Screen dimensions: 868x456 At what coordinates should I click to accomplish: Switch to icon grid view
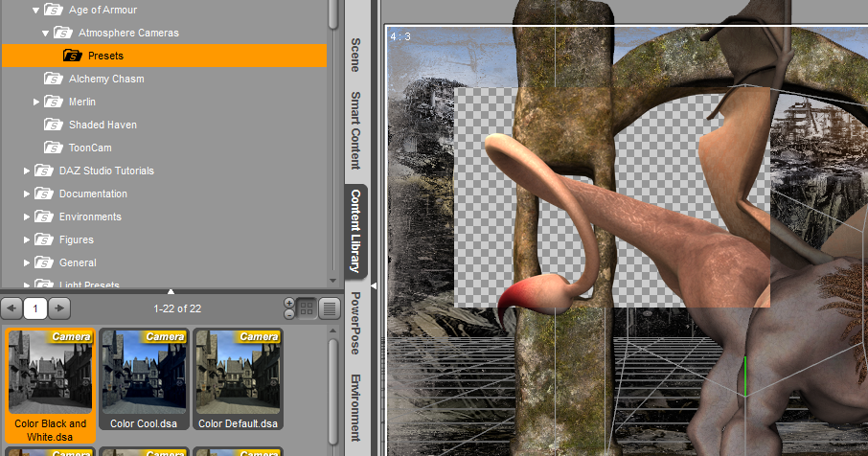pos(307,308)
